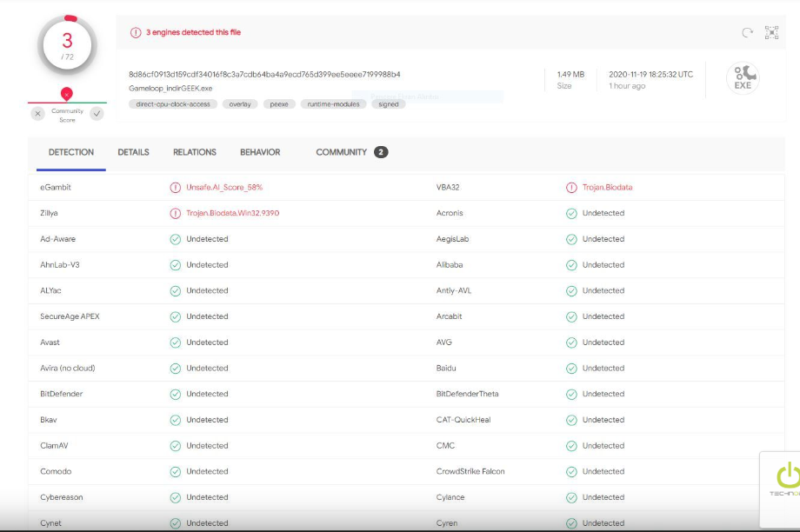Click the red community score marker
Image resolution: width=800 pixels, height=532 pixels.
click(66, 94)
